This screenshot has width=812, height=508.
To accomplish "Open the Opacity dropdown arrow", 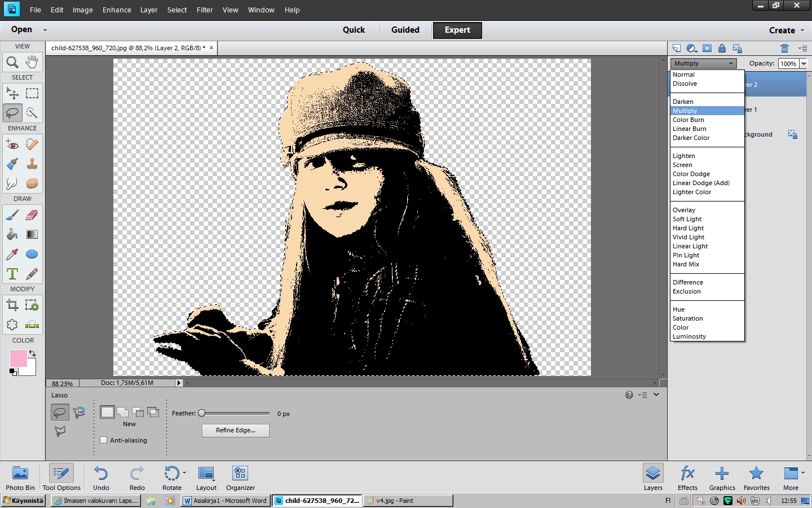I will (804, 64).
